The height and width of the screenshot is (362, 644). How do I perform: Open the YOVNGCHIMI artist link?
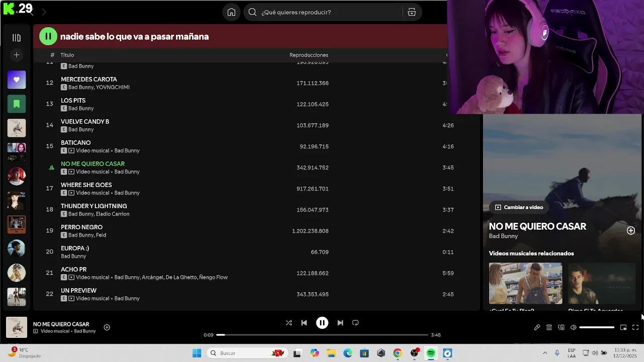[x=113, y=87]
